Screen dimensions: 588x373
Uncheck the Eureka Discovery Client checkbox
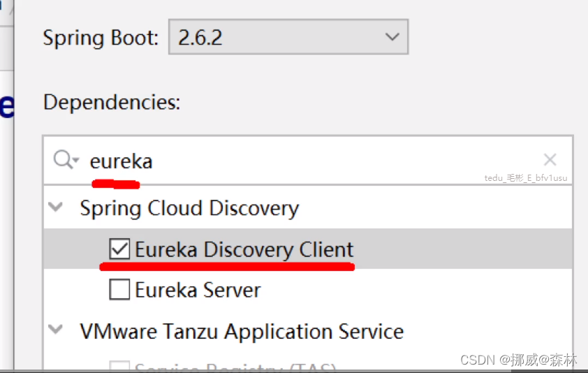119,249
